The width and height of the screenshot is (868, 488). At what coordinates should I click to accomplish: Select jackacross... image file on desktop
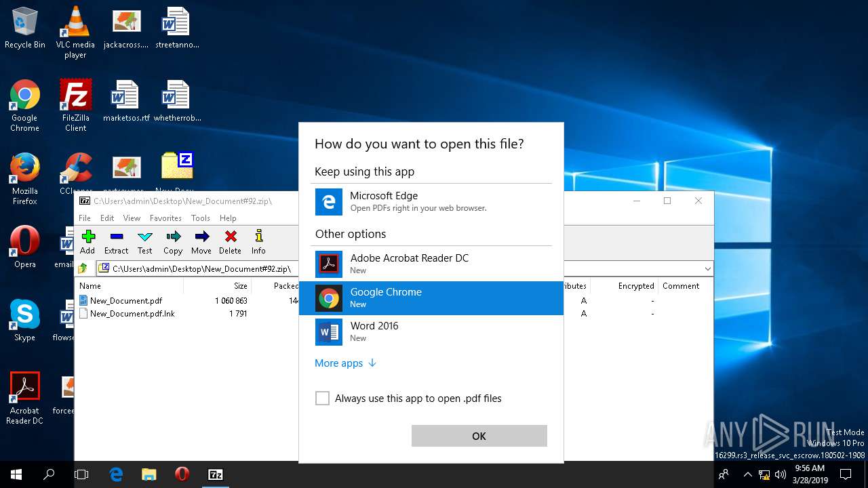point(126,28)
